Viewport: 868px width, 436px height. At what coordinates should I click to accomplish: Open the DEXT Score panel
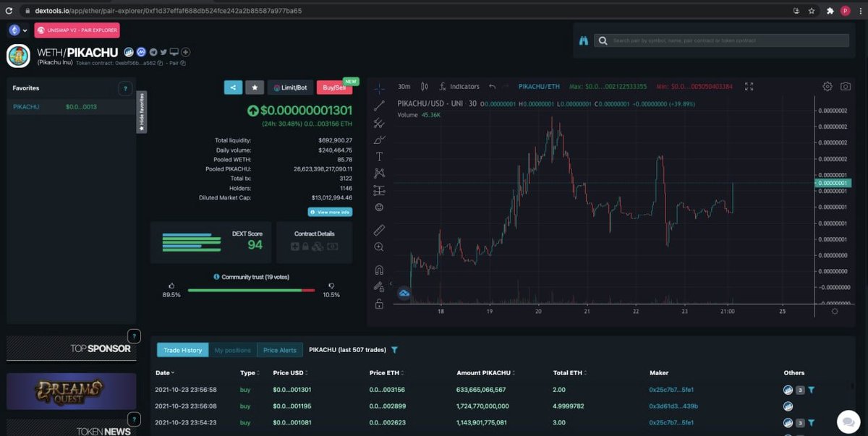tap(211, 242)
